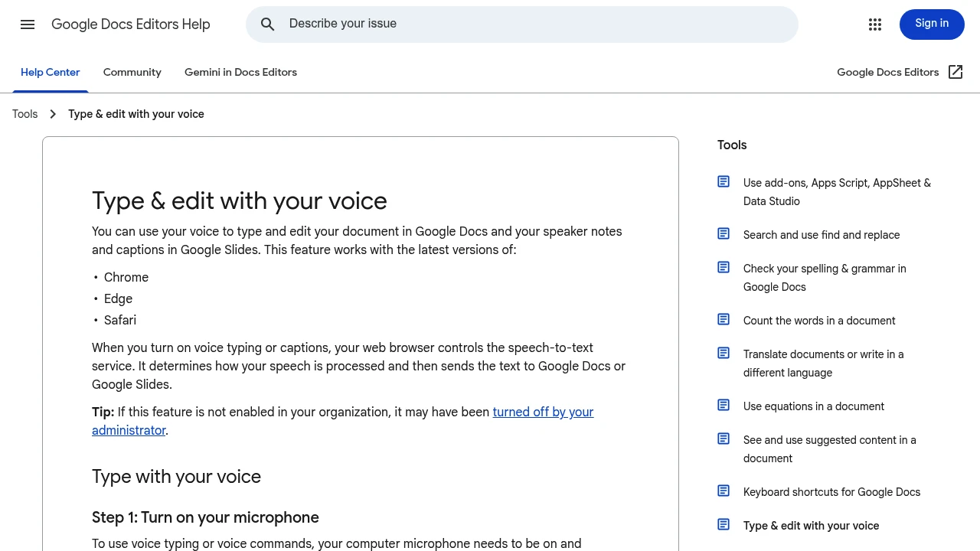Follow the 'turned off by your administrator' link
The width and height of the screenshot is (980, 551).
(x=343, y=421)
